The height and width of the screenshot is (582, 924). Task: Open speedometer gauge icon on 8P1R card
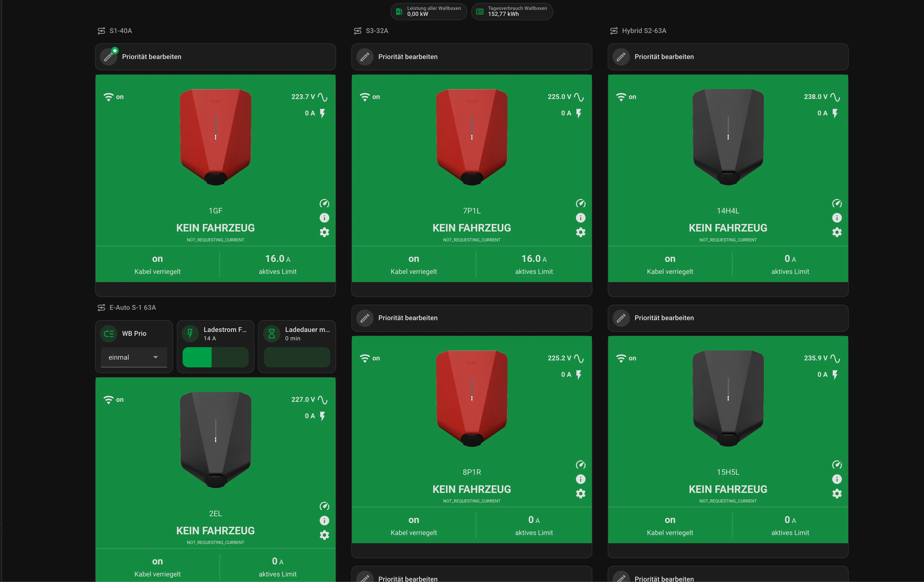pos(581,465)
